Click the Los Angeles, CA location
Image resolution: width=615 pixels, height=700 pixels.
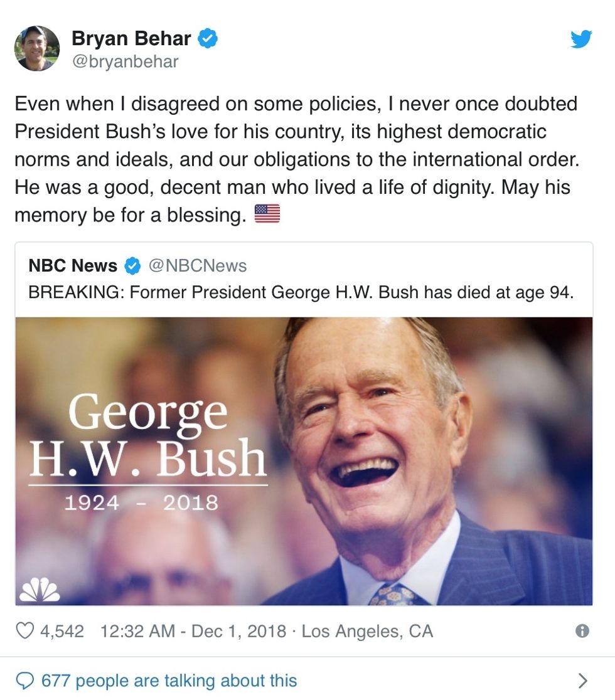[367, 631]
